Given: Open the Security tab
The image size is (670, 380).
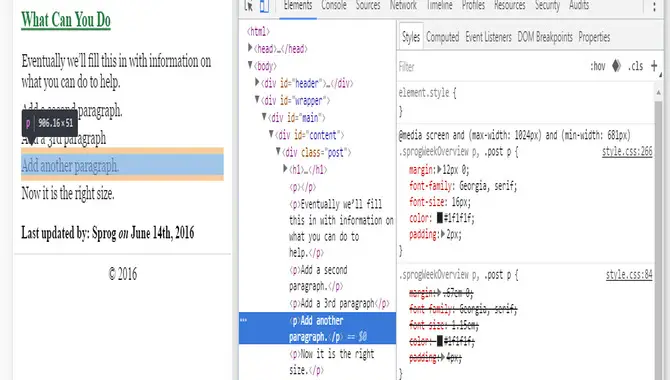Looking at the screenshot, I should tap(547, 6).
